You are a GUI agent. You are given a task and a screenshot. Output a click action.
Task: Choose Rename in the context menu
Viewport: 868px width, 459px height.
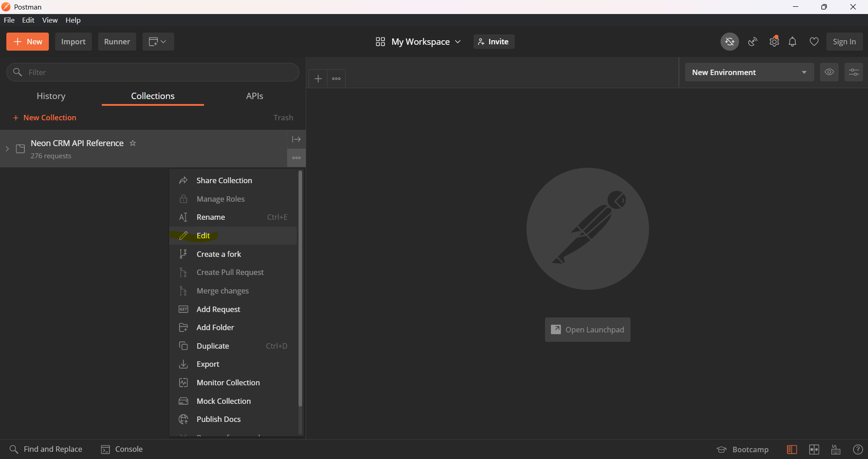pos(233,217)
